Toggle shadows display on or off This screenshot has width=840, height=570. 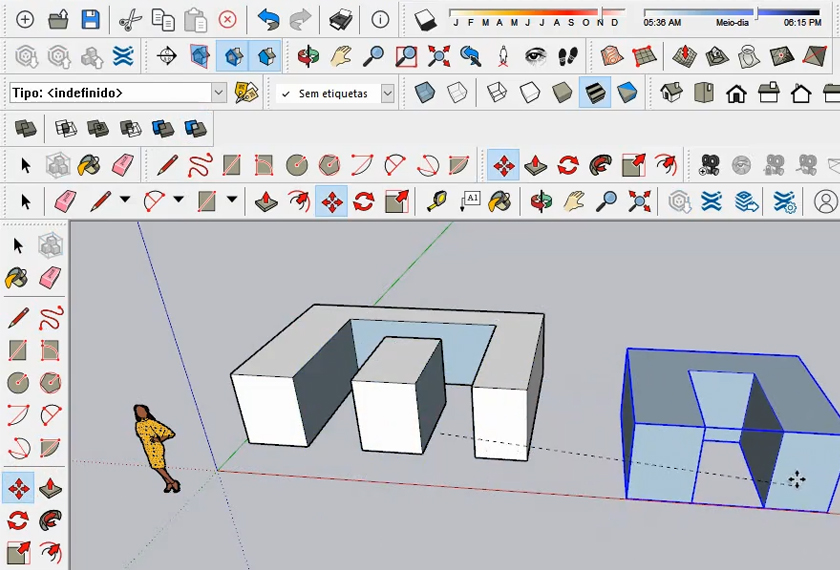[x=426, y=19]
